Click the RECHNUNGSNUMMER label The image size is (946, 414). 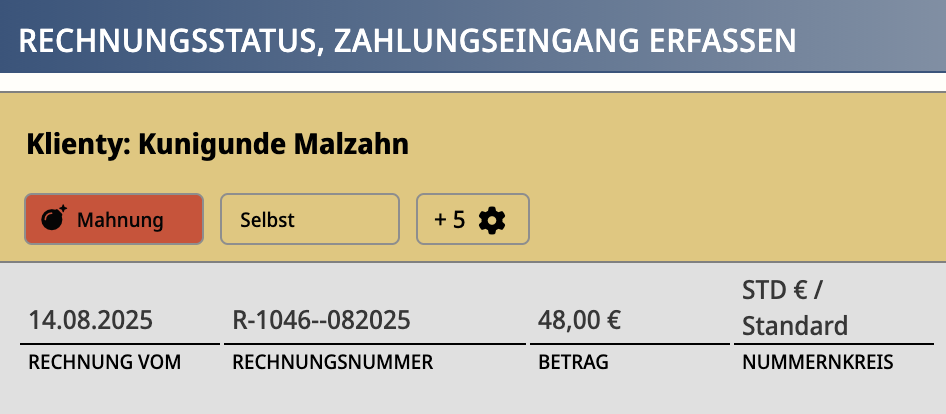click(332, 362)
